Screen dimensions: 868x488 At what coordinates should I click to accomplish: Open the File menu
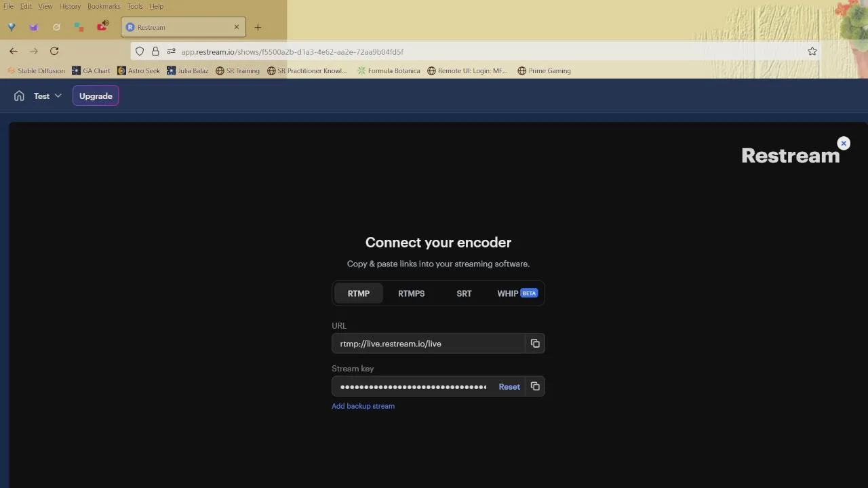8,6
